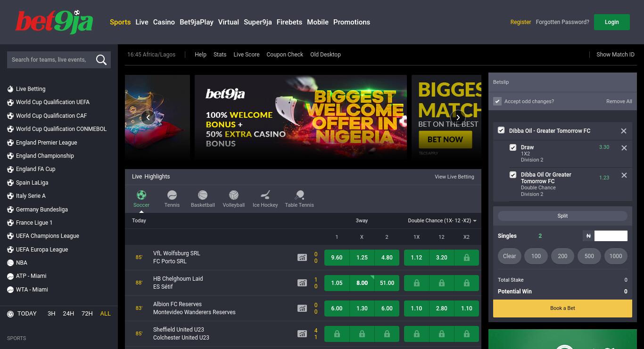
Task: Click locked 1X odds for HB Chelghoum Laid
Action: pyautogui.click(x=416, y=283)
